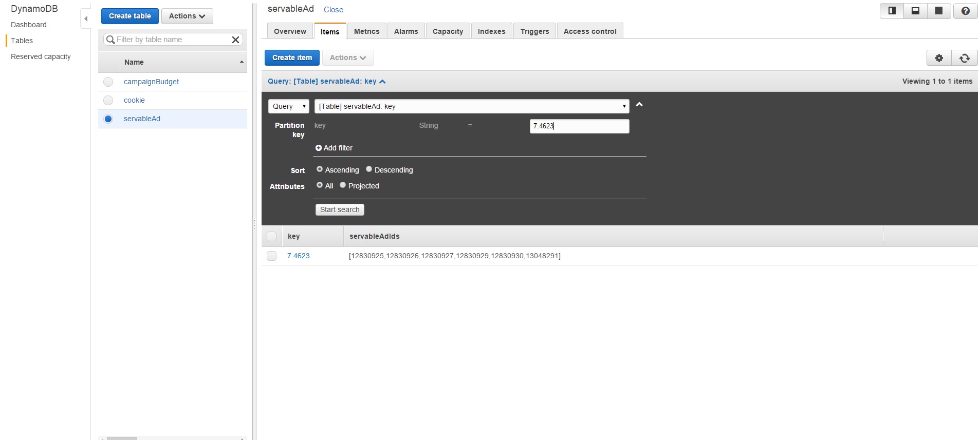Click Create item button

[x=292, y=58]
